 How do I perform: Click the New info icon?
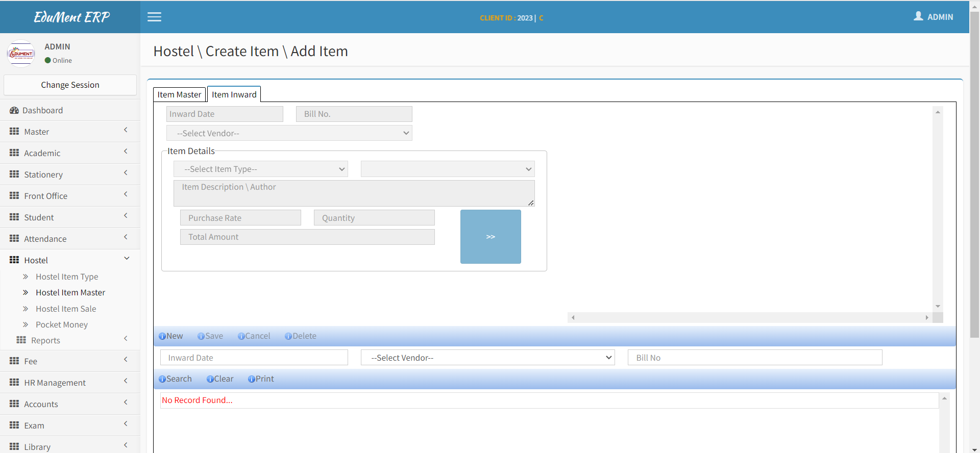[x=162, y=336]
